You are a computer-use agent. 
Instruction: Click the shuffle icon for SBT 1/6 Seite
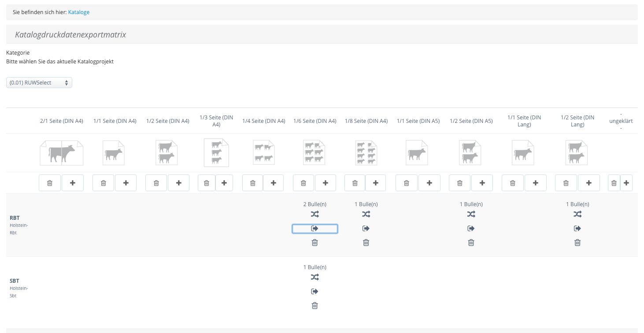pyautogui.click(x=315, y=277)
